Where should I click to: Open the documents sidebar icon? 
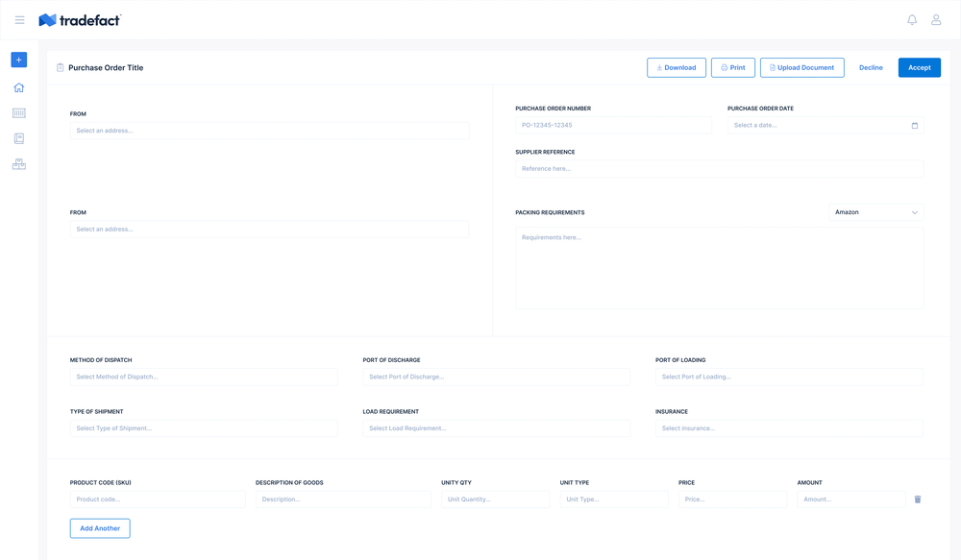point(19,138)
